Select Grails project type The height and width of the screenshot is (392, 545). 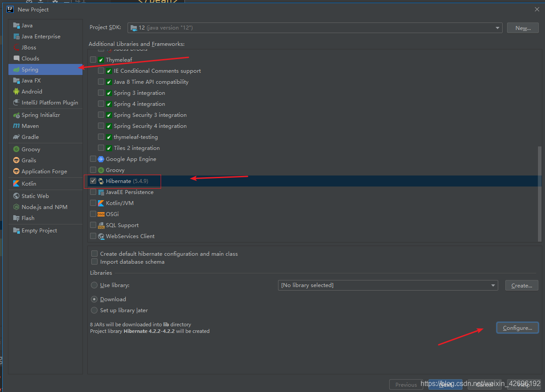(x=45, y=161)
